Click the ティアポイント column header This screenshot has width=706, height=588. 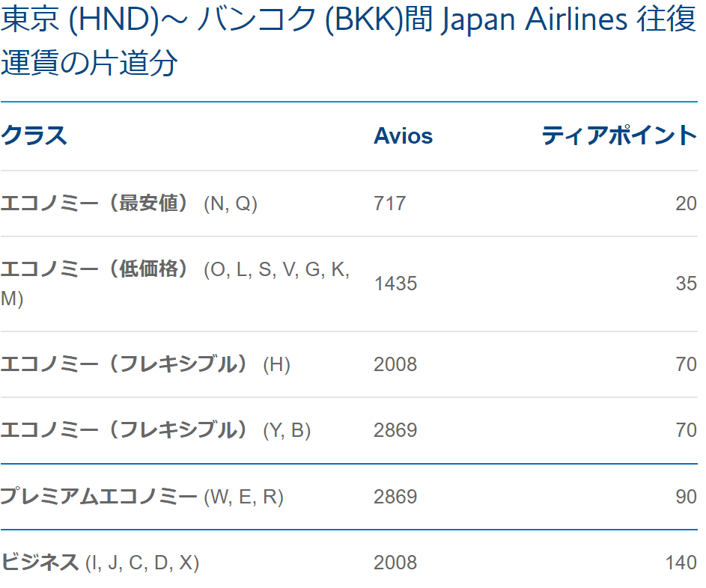(x=620, y=135)
